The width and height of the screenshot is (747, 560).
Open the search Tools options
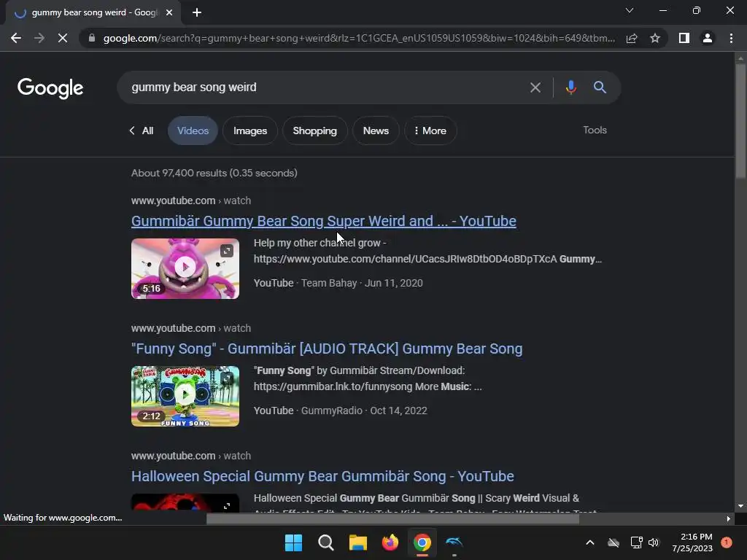pos(595,130)
